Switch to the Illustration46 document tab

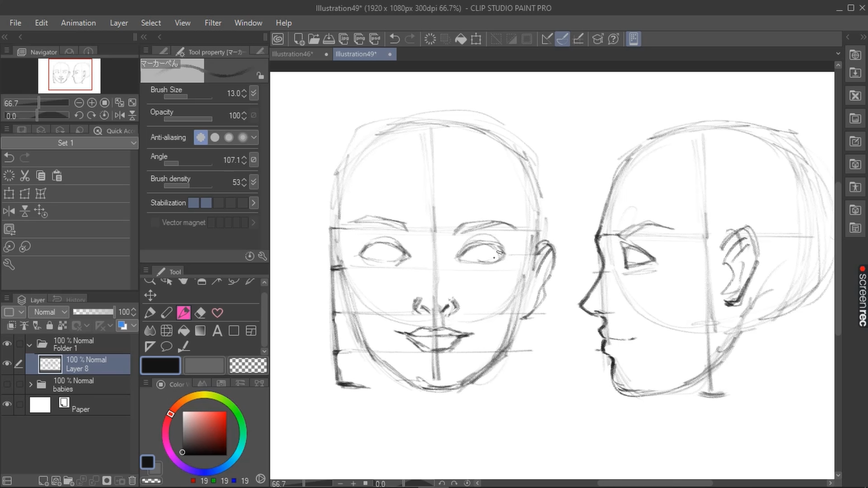pos(293,54)
